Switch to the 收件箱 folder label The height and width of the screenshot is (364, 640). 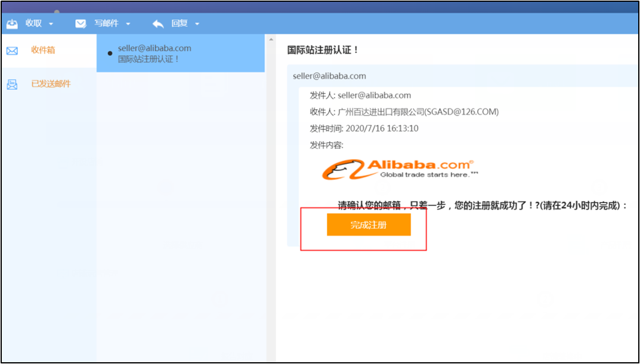point(43,51)
